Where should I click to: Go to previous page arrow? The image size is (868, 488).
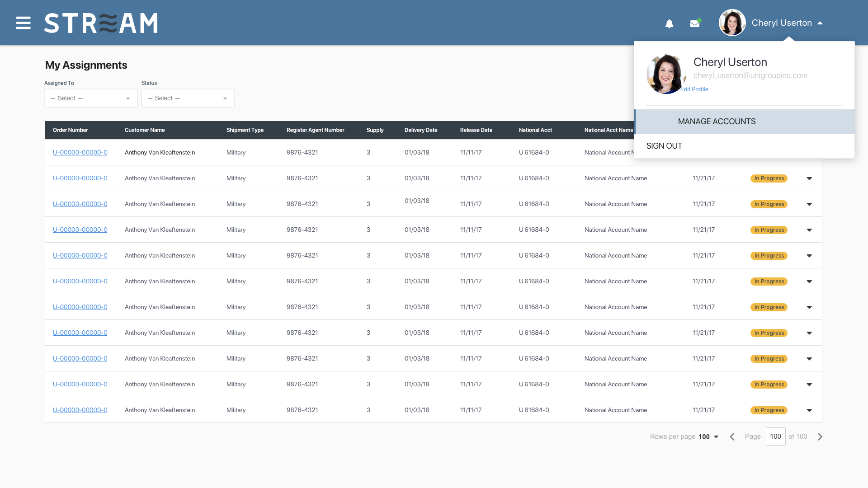(732, 436)
